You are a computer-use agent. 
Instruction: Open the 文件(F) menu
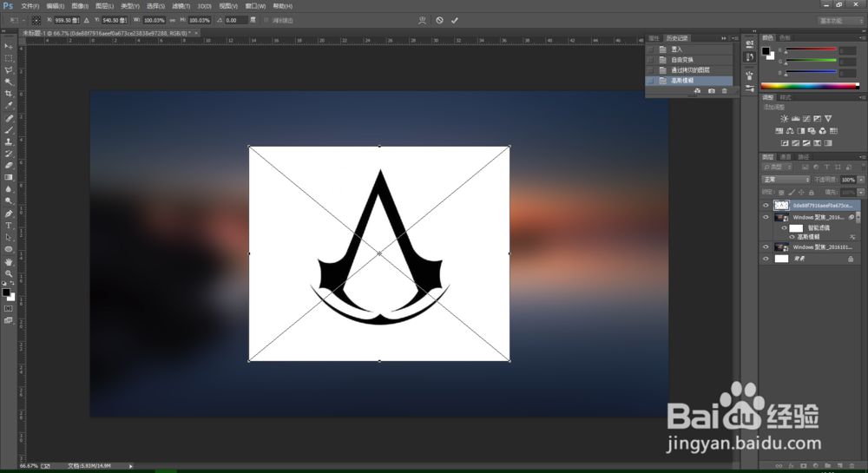30,6
